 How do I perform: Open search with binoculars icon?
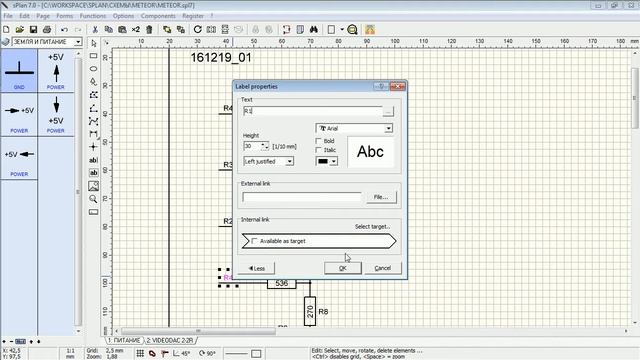(x=313, y=29)
